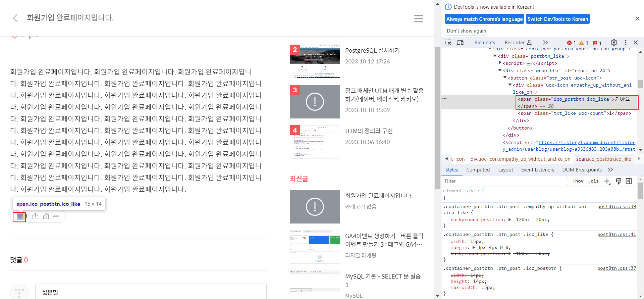Click Switch DevTools to Korean button

click(x=558, y=19)
